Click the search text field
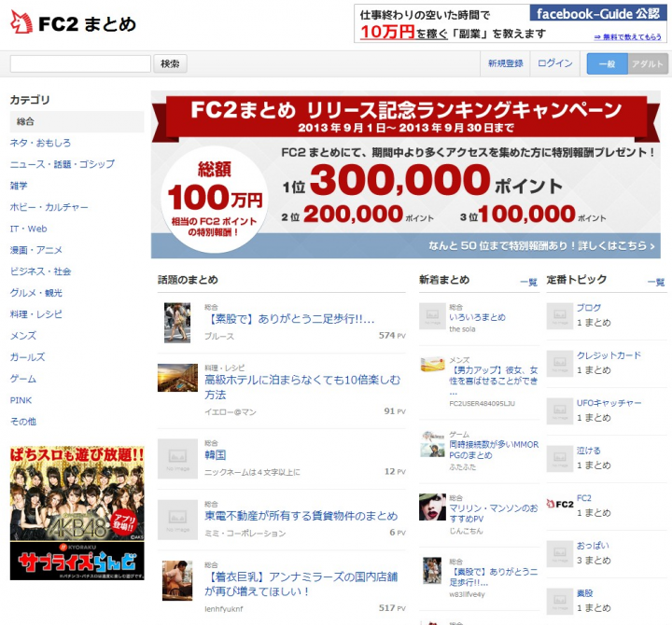This screenshot has height=625, width=672. click(x=80, y=63)
